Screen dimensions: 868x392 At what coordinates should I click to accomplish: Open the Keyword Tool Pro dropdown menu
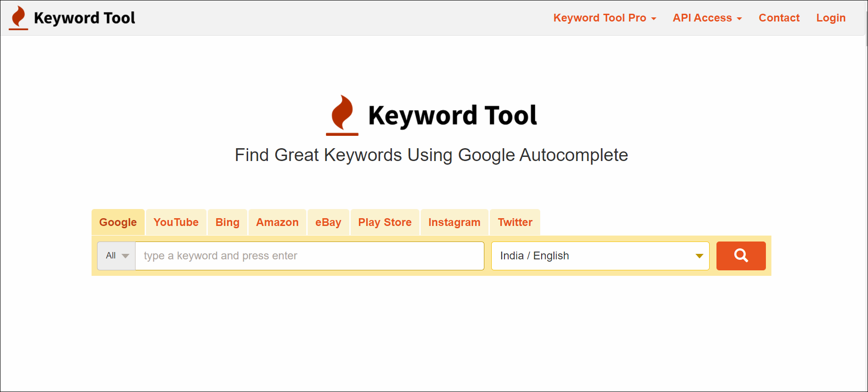604,18
